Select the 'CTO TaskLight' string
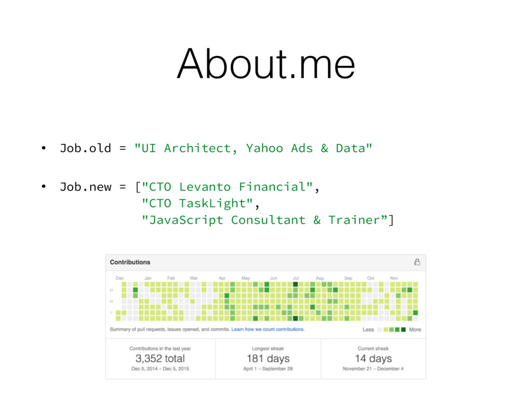 point(197,203)
